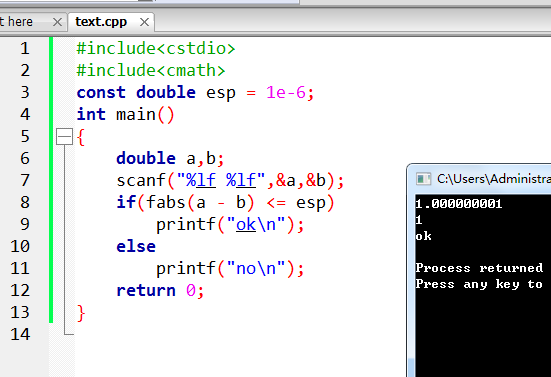
Task: Click the #include<cmath> line
Action: pos(151,71)
